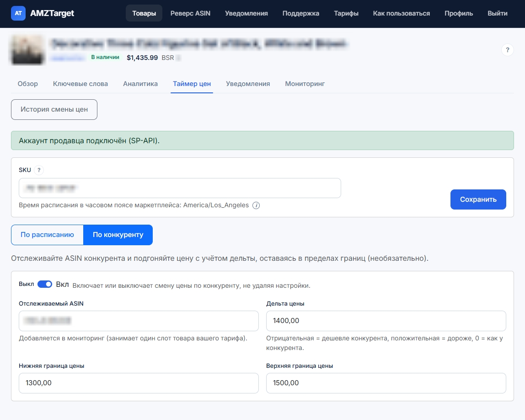This screenshot has height=420, width=525.
Task: Open the page help question mark icon
Action: (507, 50)
